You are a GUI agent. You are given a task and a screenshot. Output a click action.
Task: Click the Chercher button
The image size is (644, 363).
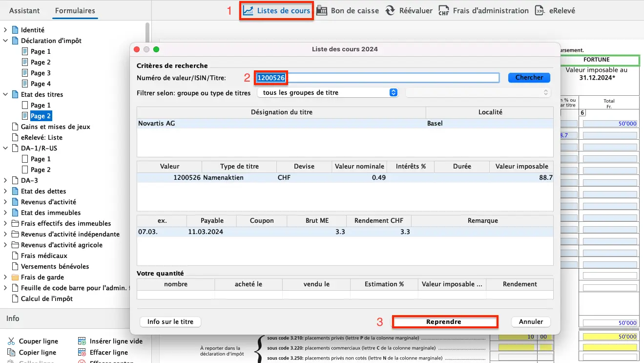529,77
